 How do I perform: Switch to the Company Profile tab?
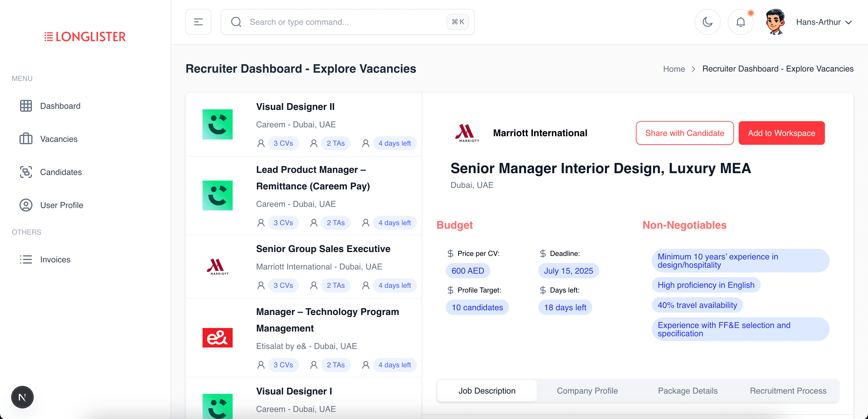coord(587,391)
